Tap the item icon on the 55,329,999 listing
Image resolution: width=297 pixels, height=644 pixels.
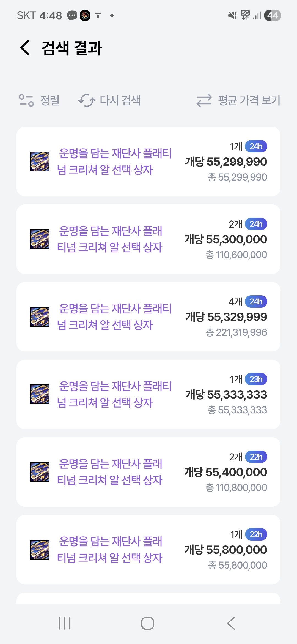pos(40,317)
